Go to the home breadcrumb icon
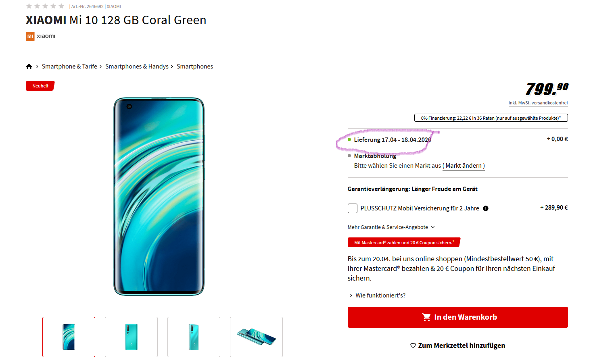This screenshot has width=616, height=364. tap(29, 67)
